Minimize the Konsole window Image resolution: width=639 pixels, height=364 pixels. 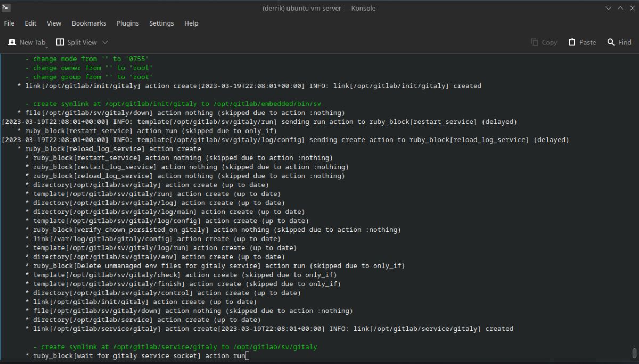point(608,8)
